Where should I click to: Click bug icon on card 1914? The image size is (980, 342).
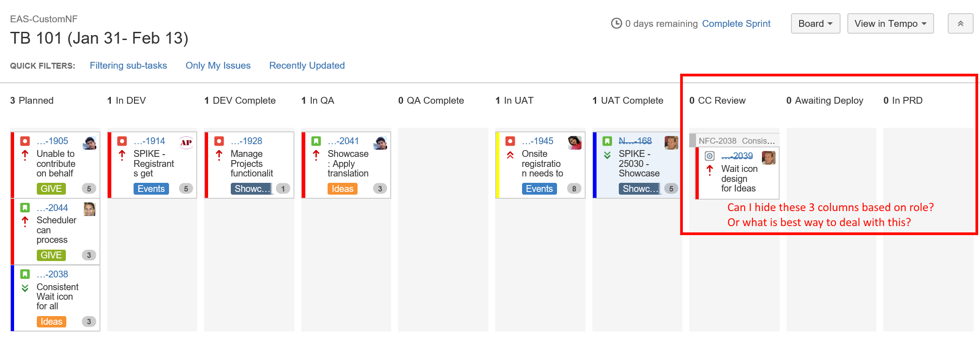point(122,141)
